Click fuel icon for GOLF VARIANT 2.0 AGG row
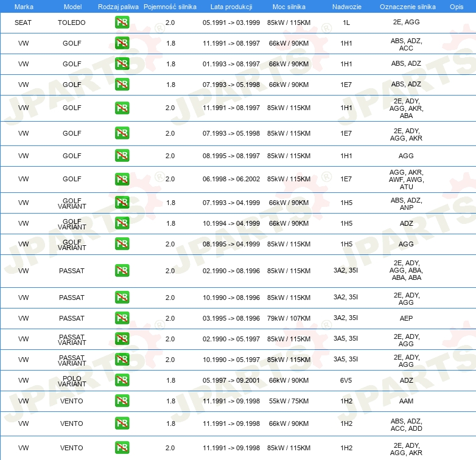 122,244
